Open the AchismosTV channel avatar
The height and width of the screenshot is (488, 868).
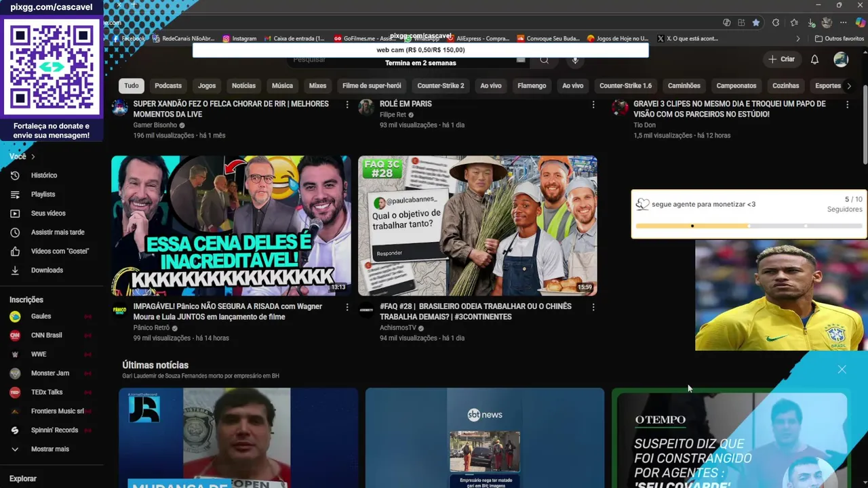coord(366,310)
